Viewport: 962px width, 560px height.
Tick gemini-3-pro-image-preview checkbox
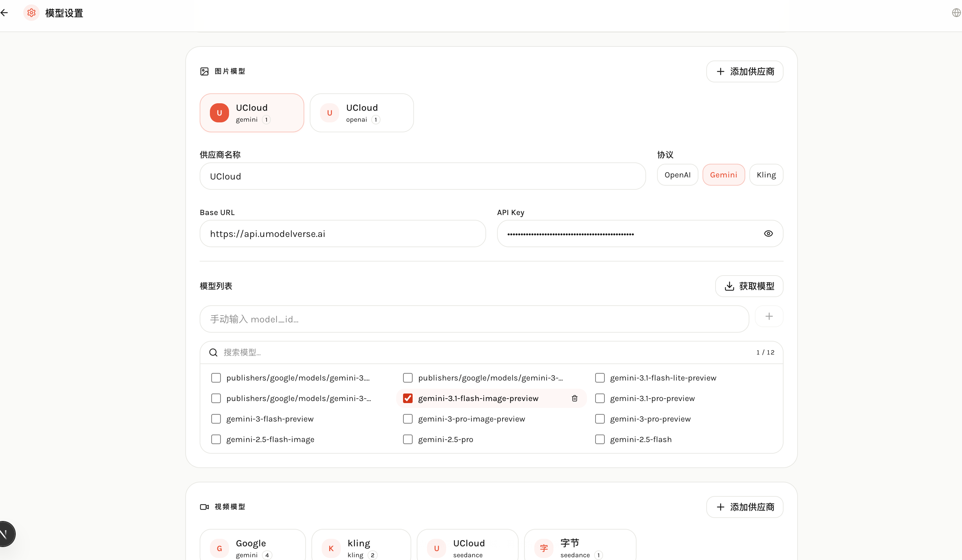(x=408, y=419)
